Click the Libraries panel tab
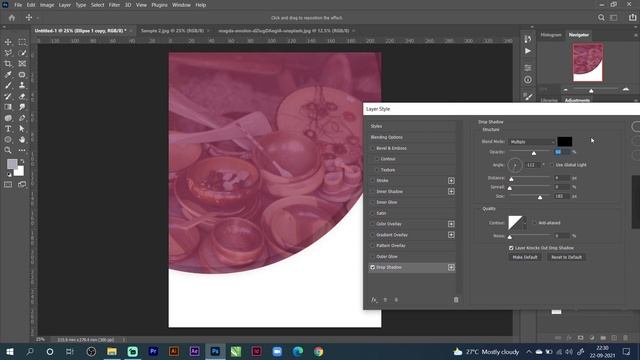640x360 pixels. pyautogui.click(x=549, y=100)
